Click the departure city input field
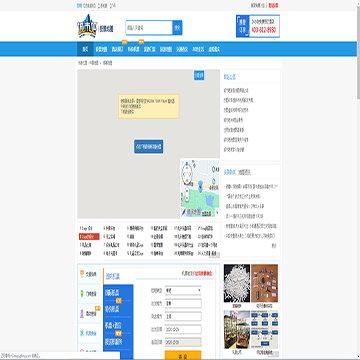Screen dimensions: 360x360 point(183,303)
